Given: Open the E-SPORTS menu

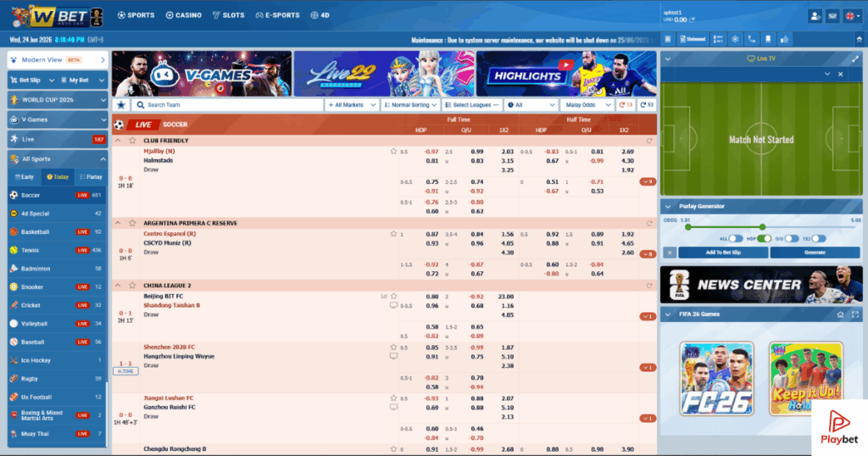Looking at the screenshot, I should pos(277,15).
